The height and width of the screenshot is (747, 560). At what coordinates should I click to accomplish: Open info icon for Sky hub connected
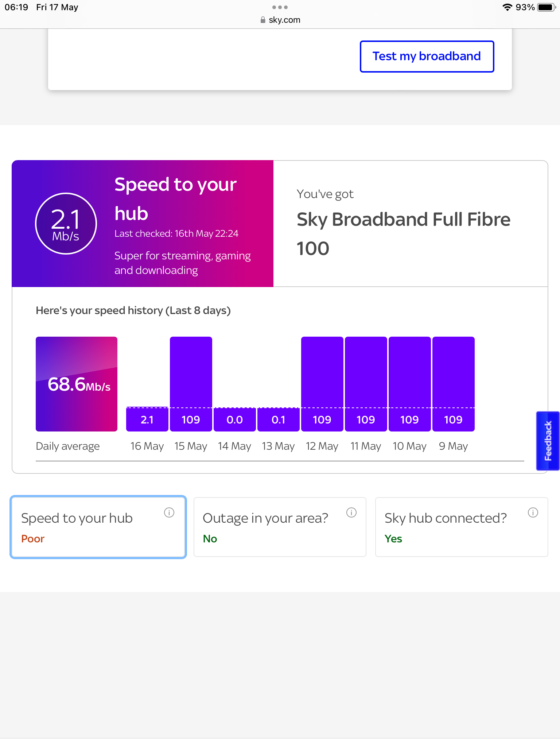533,512
